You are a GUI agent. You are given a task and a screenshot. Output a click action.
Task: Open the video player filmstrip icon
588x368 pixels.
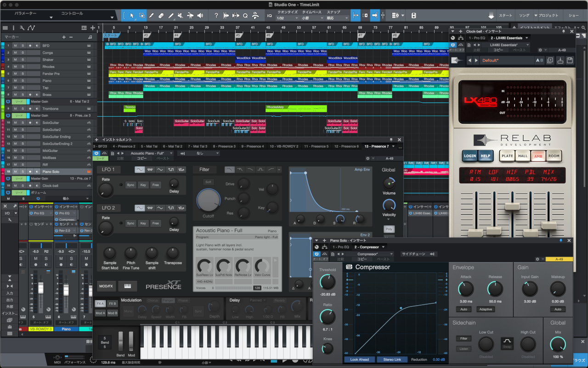point(414,16)
